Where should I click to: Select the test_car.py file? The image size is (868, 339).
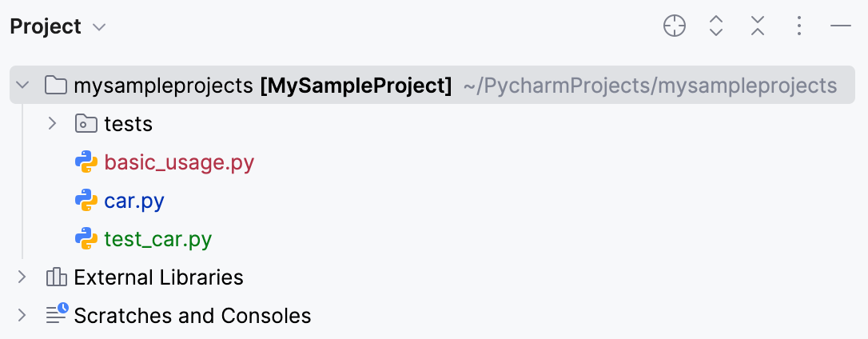pyautogui.click(x=157, y=239)
